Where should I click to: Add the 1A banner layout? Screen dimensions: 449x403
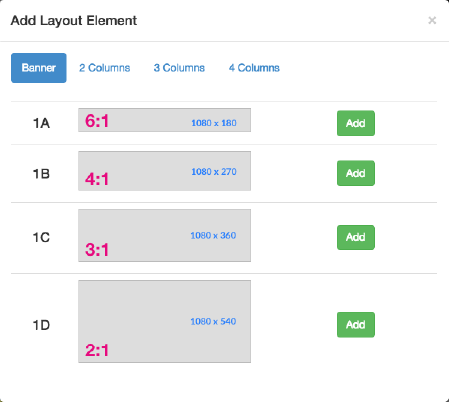click(356, 123)
